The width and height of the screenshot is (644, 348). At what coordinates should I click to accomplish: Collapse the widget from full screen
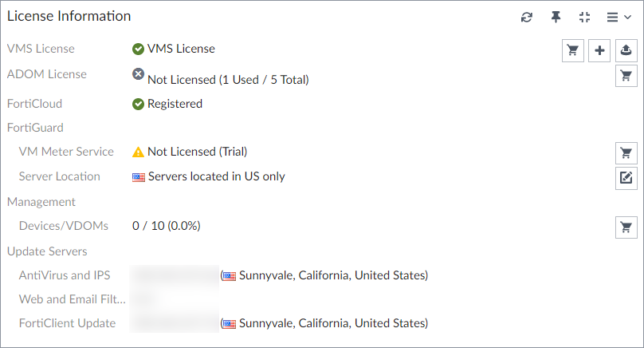tap(584, 17)
